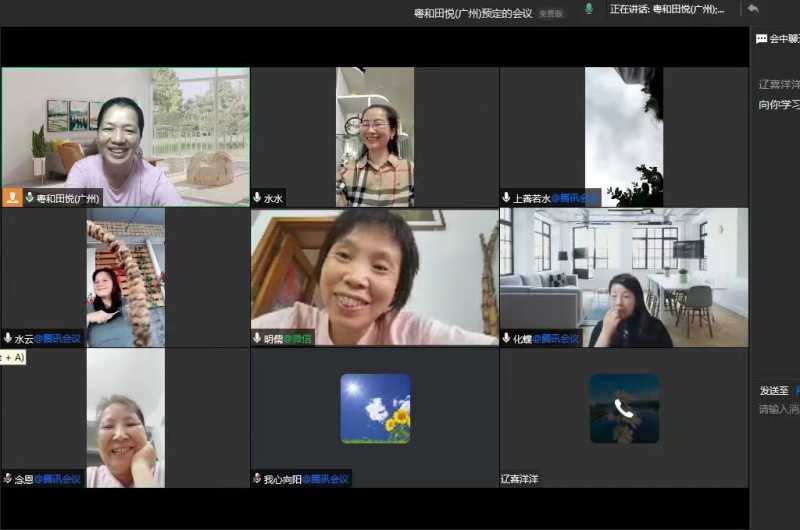Click the phone call avatar of 辽喜洋洋

(624, 408)
